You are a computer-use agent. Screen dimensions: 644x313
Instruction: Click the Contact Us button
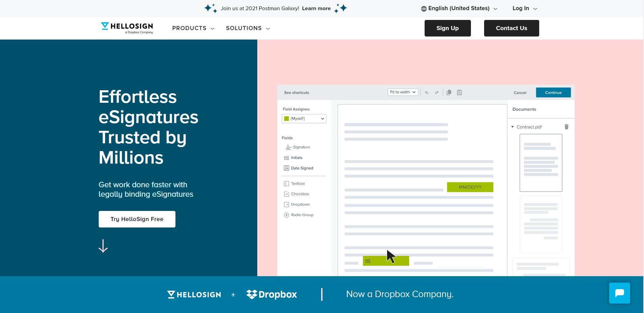point(511,28)
